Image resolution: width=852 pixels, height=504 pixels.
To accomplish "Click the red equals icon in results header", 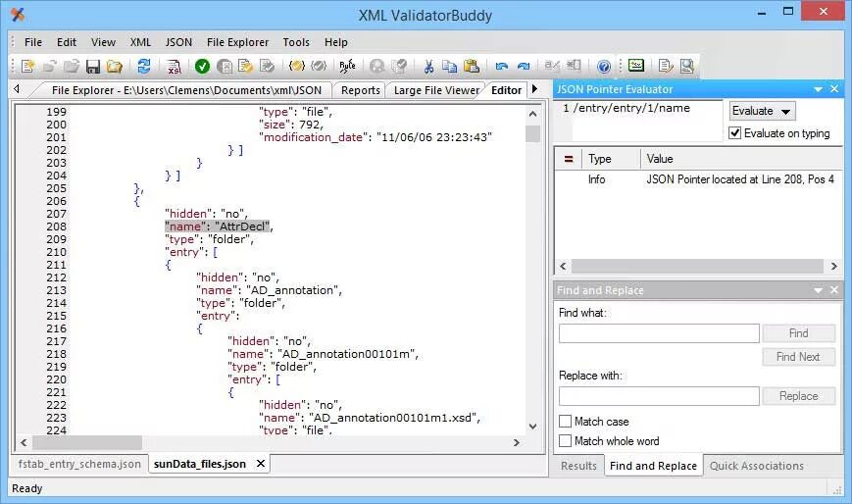I will click(x=569, y=159).
